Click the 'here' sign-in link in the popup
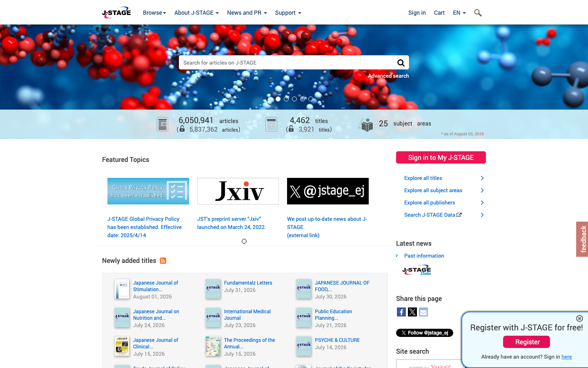Viewport: 588px width, 368px height. (567, 357)
